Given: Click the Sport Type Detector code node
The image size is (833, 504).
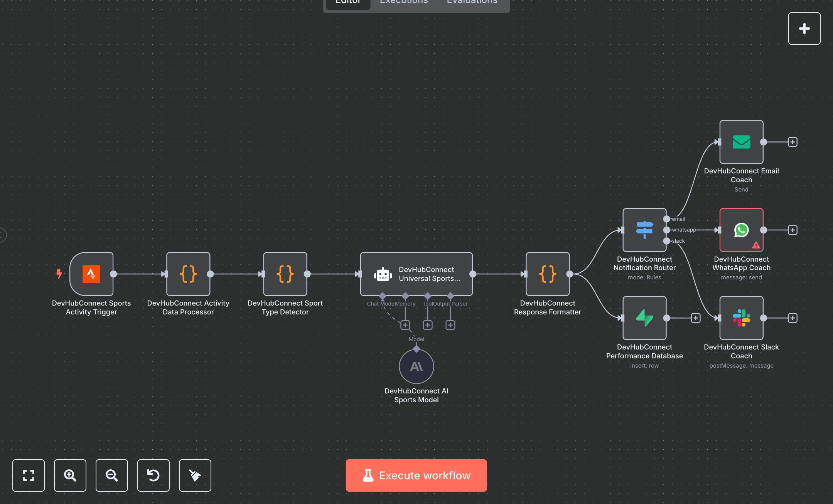Looking at the screenshot, I should (285, 274).
